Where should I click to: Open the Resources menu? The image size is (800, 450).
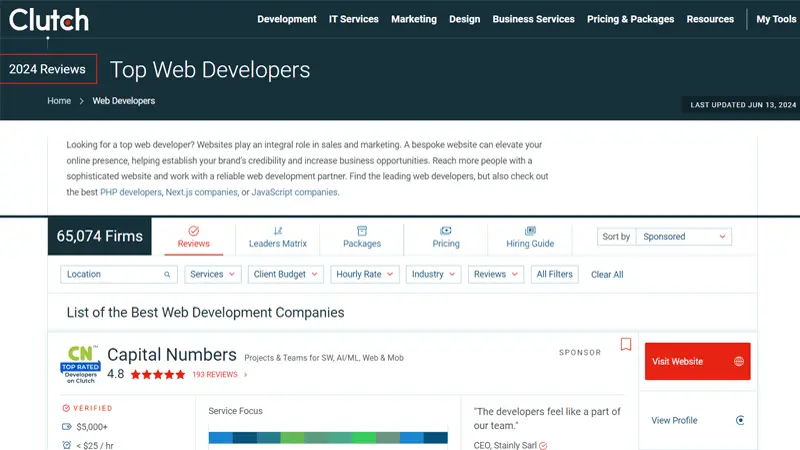pos(710,19)
